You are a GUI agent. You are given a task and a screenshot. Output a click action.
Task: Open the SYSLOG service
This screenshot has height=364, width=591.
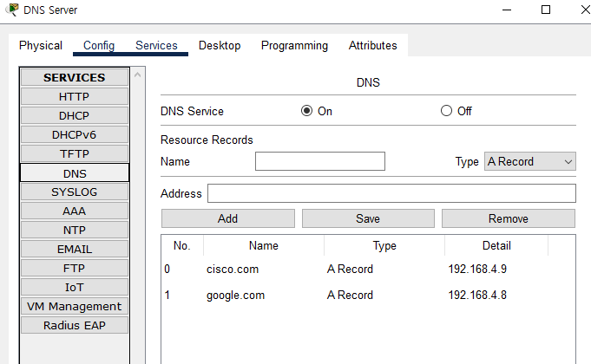75,192
